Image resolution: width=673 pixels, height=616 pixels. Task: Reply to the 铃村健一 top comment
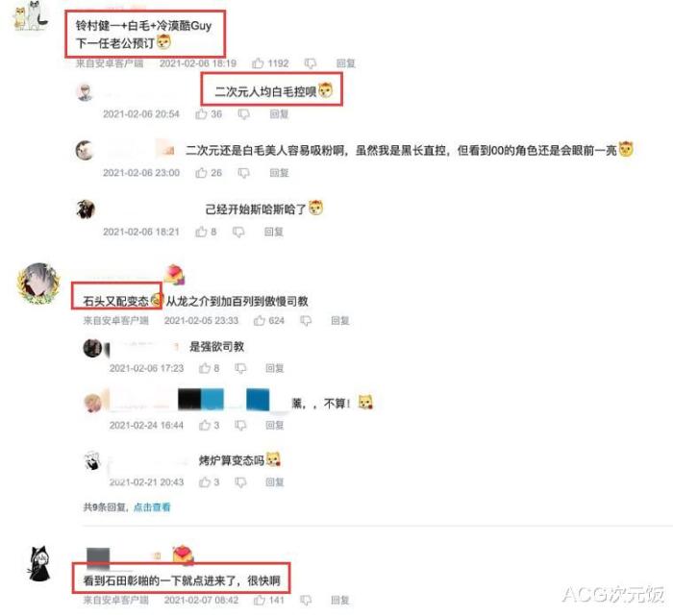(x=345, y=63)
